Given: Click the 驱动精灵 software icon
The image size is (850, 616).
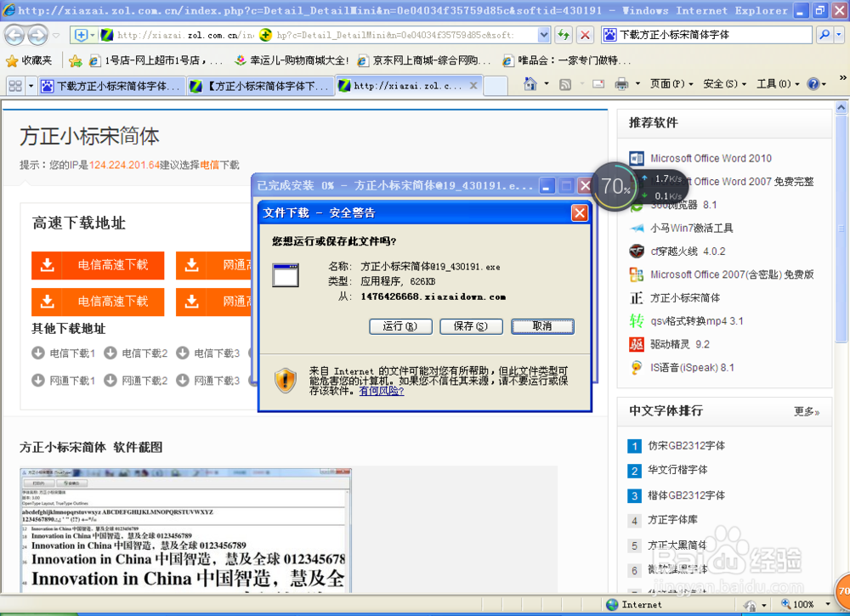Looking at the screenshot, I should coord(637,344).
